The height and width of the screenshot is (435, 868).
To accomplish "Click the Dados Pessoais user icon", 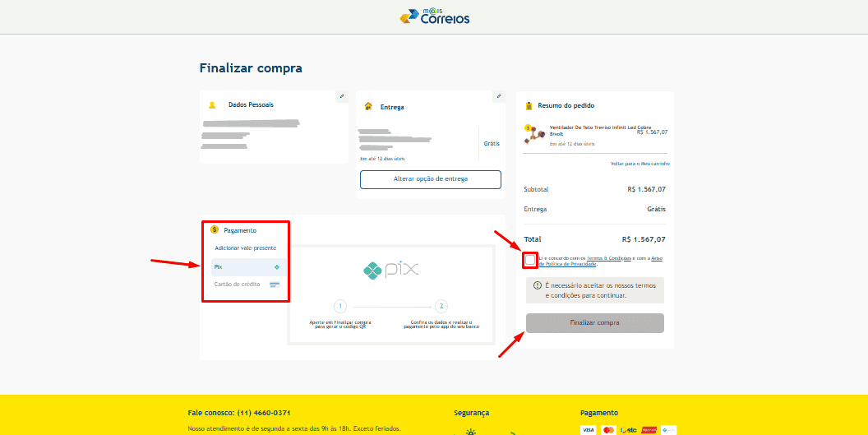I will [212, 105].
